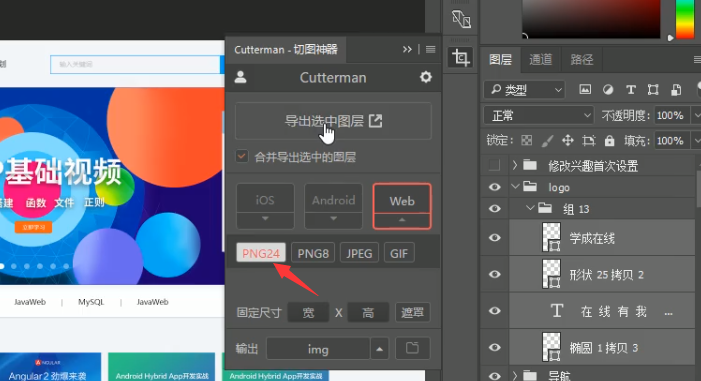
Task: Hide the 学成在线 layer
Action: coord(494,237)
